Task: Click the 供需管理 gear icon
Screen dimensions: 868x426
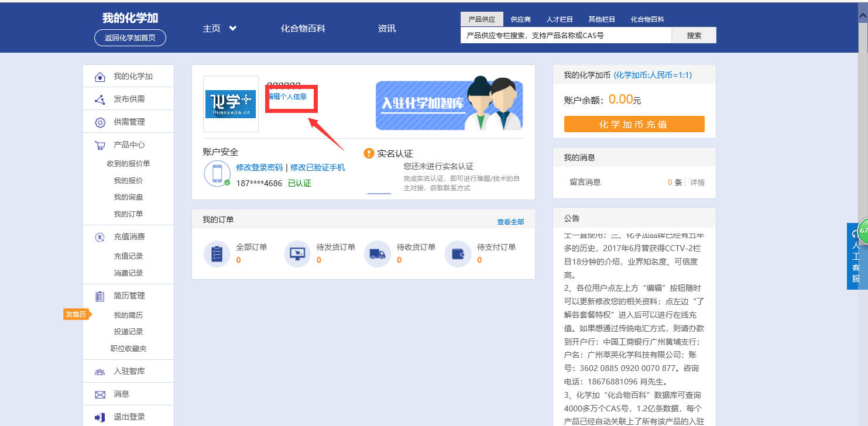Action: [x=100, y=122]
